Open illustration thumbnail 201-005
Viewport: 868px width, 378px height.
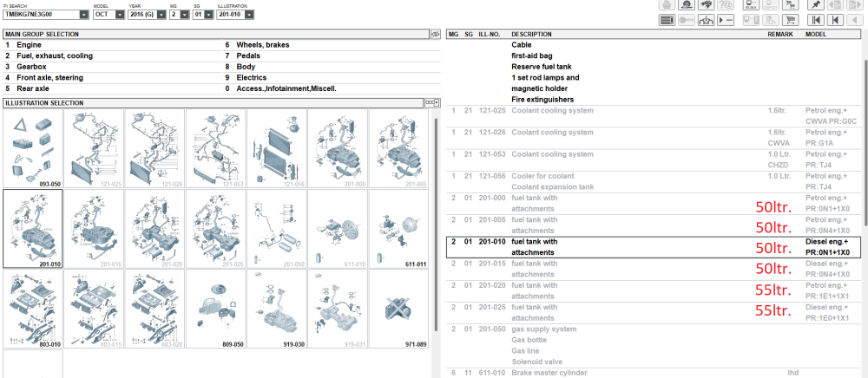(398, 148)
